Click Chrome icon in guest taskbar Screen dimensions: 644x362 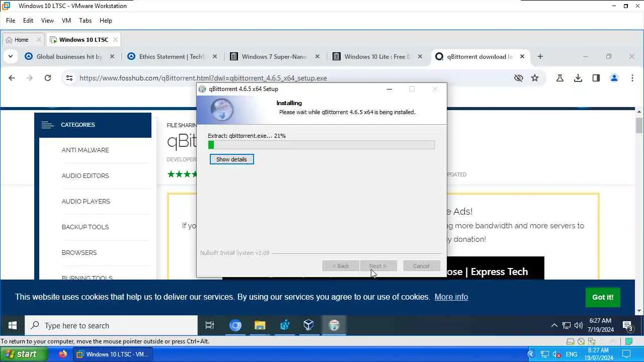[x=235, y=325]
